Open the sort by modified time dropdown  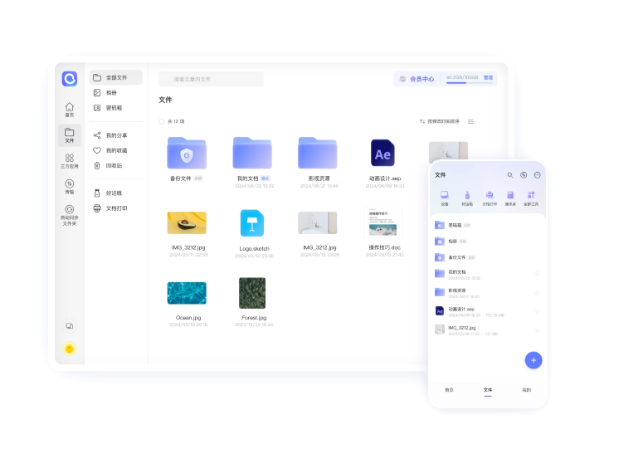click(x=439, y=121)
